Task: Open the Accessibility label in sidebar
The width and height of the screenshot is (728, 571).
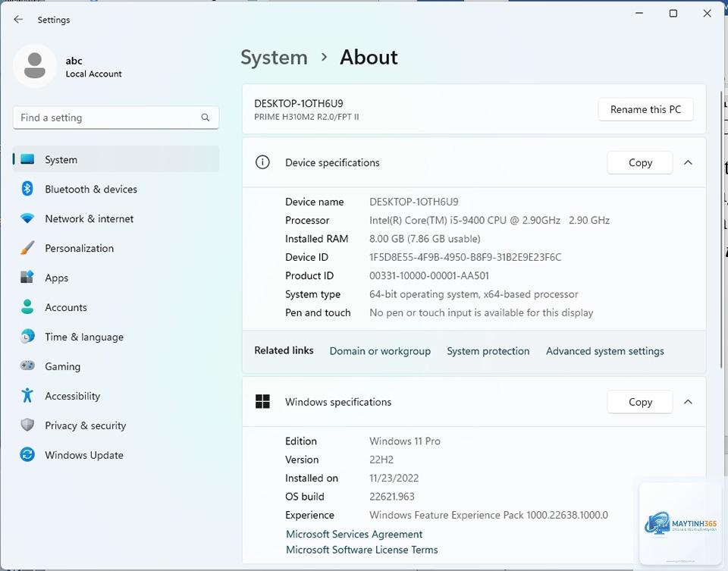Action: 73,396
